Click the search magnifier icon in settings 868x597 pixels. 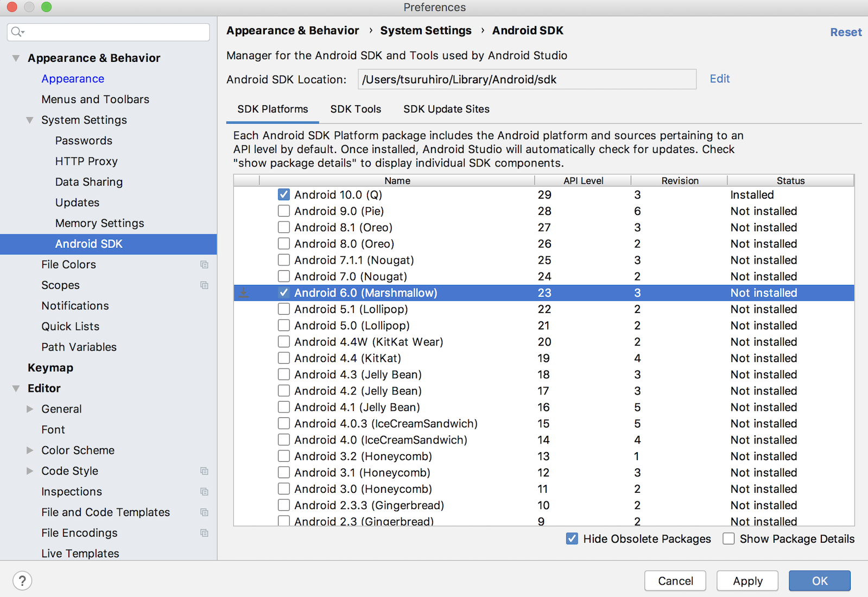(17, 31)
